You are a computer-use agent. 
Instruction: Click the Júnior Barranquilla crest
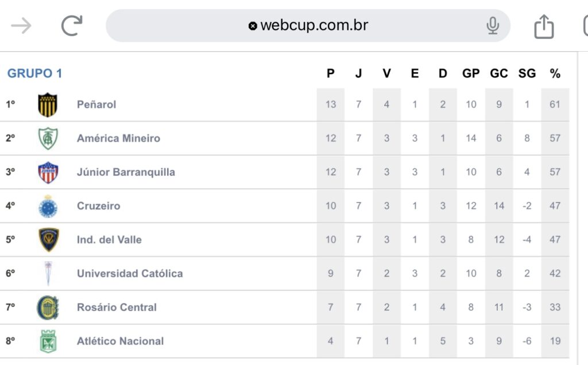pyautogui.click(x=48, y=172)
